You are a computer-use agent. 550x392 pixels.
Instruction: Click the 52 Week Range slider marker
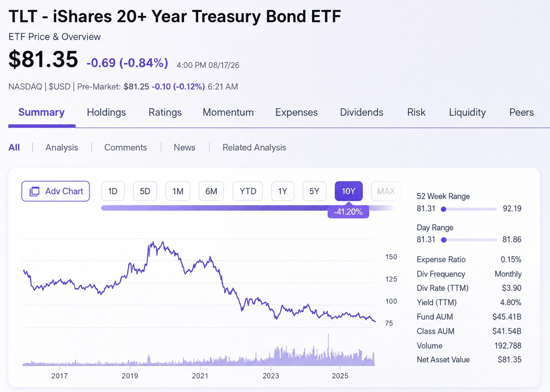[x=443, y=209]
